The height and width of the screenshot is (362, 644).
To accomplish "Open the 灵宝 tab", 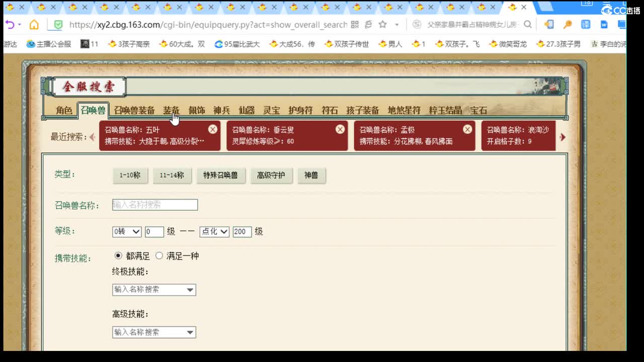I will pos(272,110).
